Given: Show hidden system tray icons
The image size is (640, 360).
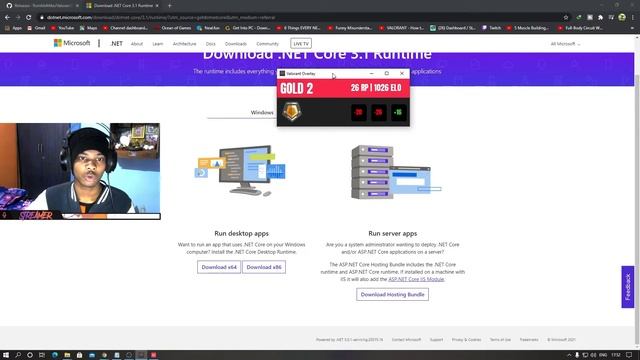Looking at the screenshot, I should 569,355.
